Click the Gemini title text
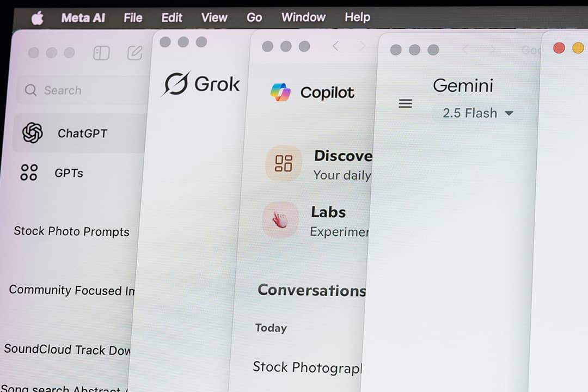Image resolution: width=588 pixels, height=392 pixels. point(463,85)
